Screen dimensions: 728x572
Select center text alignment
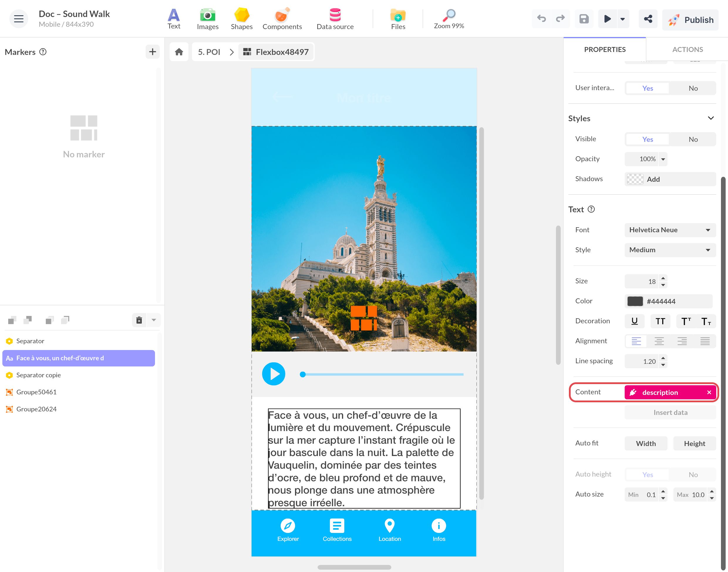click(x=659, y=341)
